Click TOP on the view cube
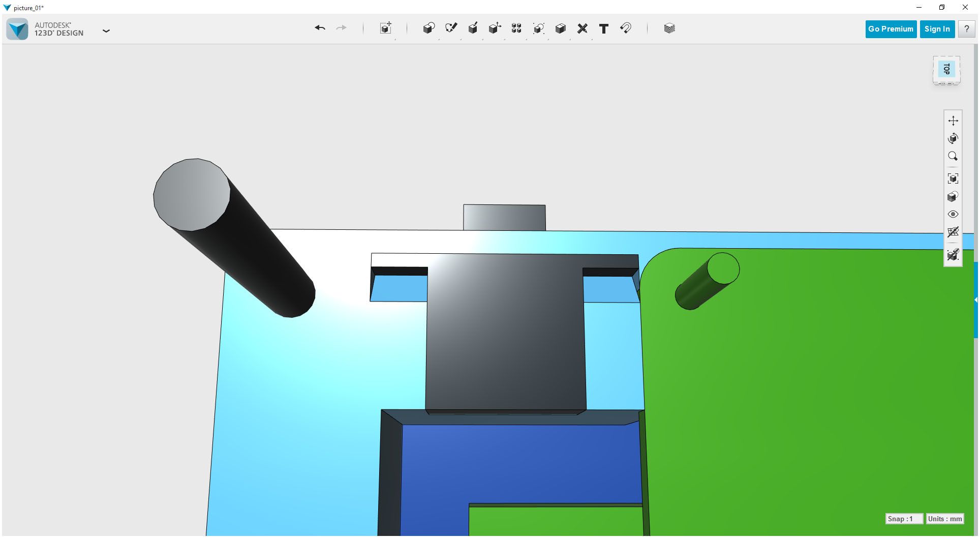 (x=946, y=70)
